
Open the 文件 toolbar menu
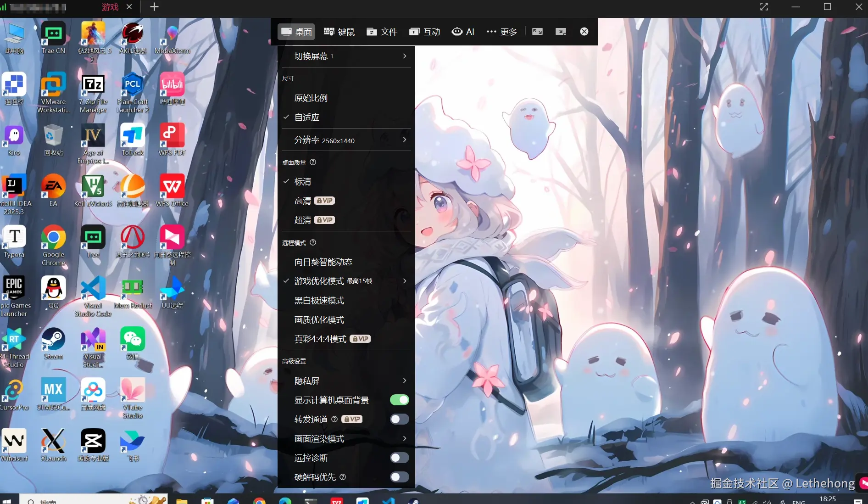[x=382, y=32]
